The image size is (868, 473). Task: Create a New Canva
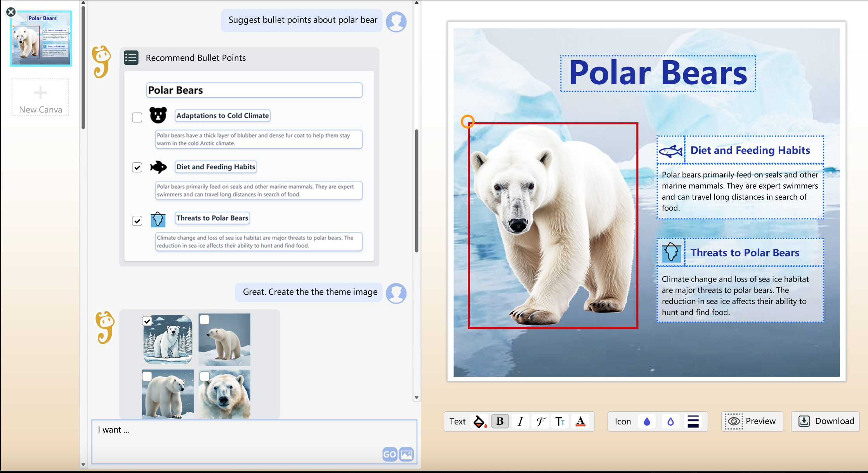[x=40, y=97]
